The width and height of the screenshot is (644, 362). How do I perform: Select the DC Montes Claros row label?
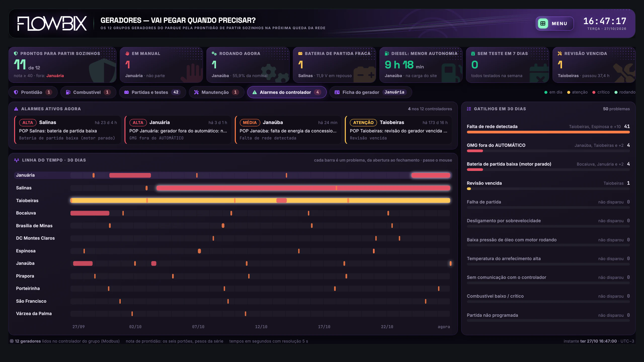(x=35, y=238)
